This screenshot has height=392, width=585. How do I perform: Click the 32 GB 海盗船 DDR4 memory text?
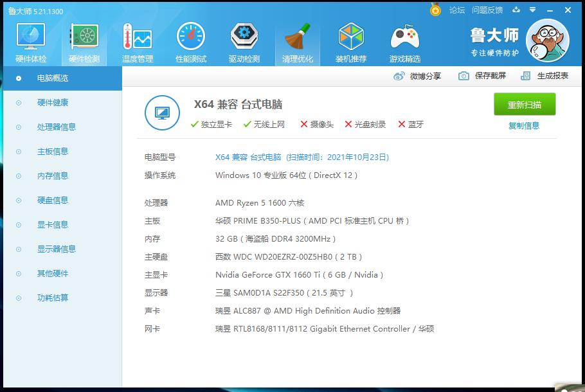(275, 238)
